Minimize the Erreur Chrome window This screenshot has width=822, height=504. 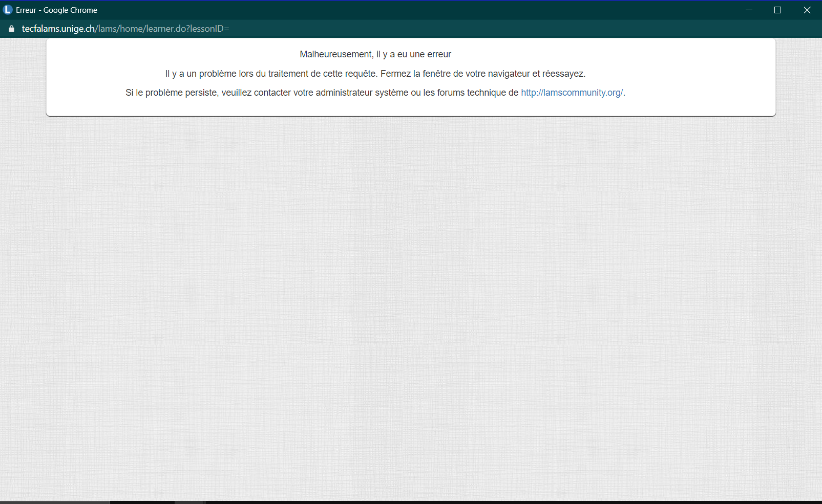click(749, 10)
